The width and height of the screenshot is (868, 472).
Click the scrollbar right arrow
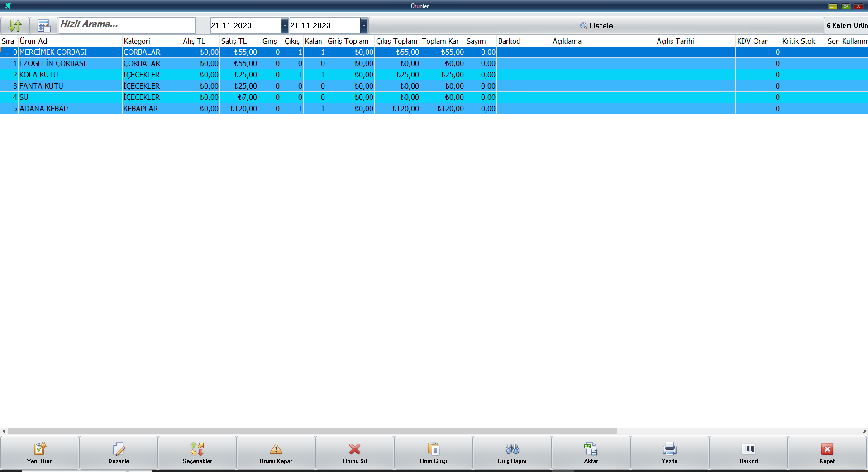point(864,431)
